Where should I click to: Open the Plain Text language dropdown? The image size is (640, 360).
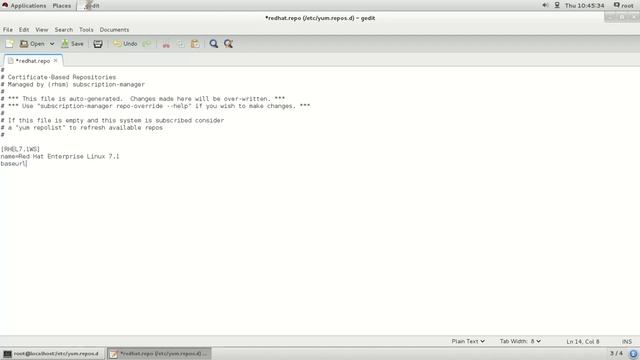point(468,341)
